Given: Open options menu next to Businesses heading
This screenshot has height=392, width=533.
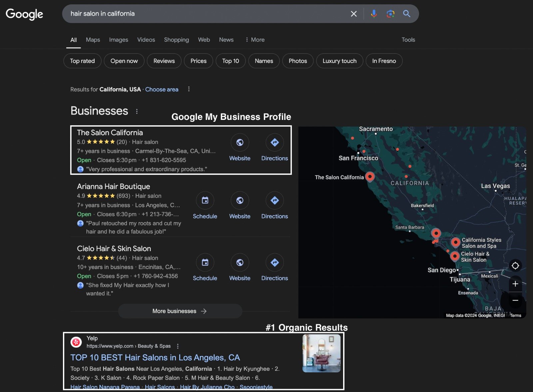Looking at the screenshot, I should 137,112.
